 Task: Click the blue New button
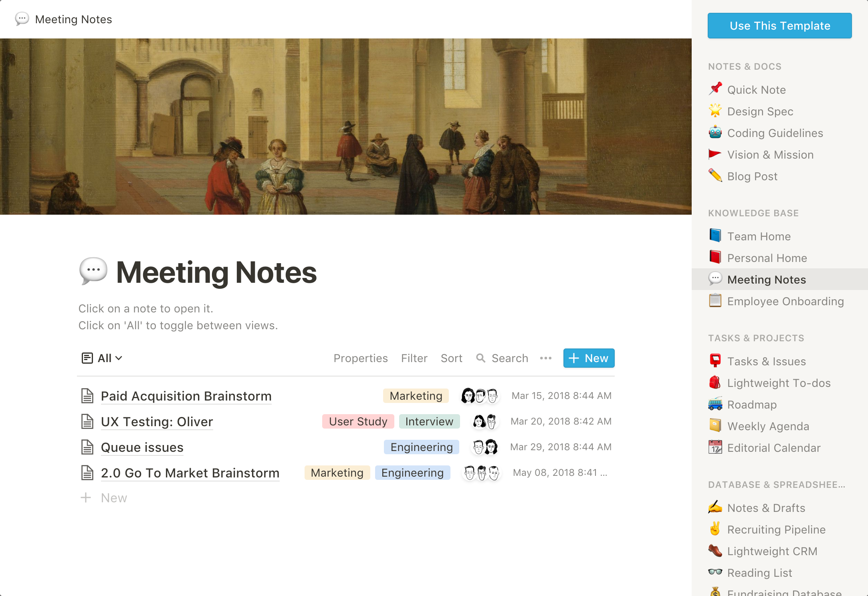[x=589, y=358]
